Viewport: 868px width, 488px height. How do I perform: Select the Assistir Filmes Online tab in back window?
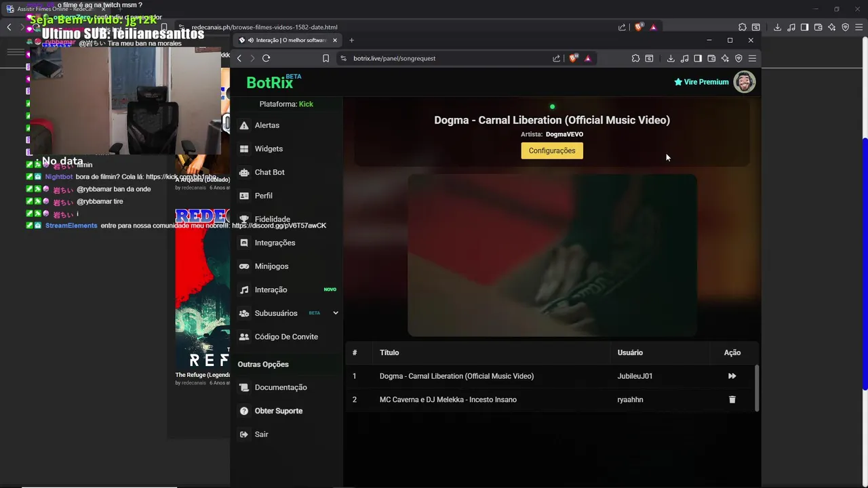54,9
